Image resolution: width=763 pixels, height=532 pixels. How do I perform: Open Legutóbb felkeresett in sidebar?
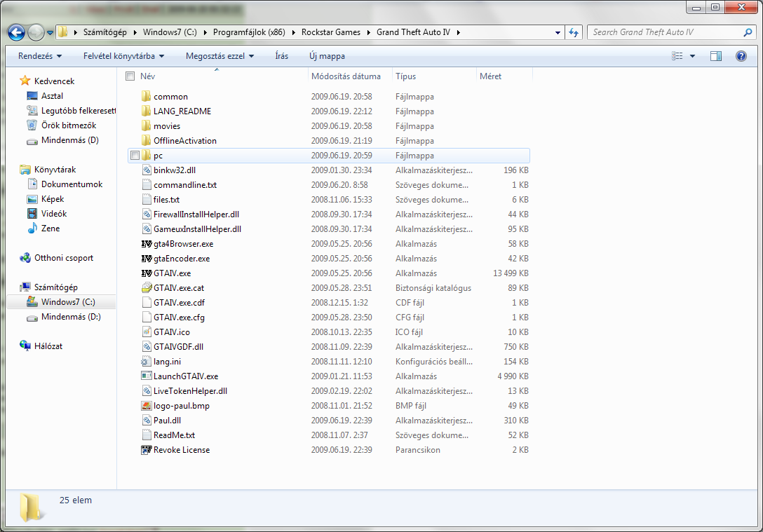[79, 110]
